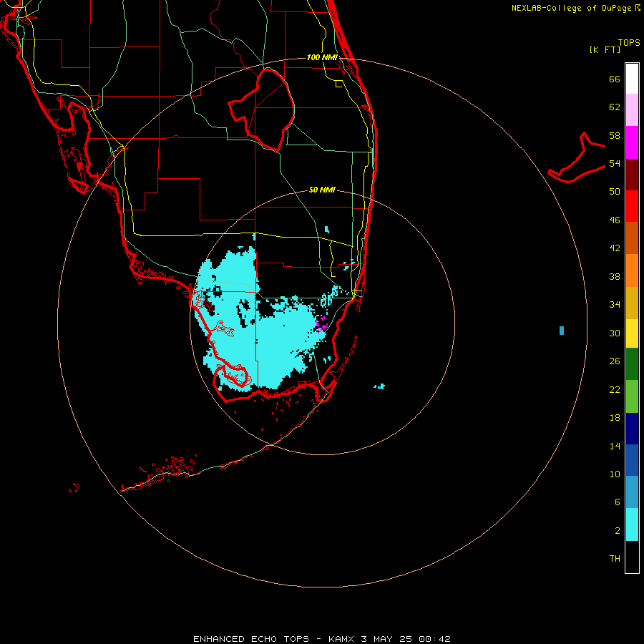The height and width of the screenshot is (644, 644).
Task: Click the bright orange swatch on the scale
Action: pyautogui.click(x=632, y=270)
